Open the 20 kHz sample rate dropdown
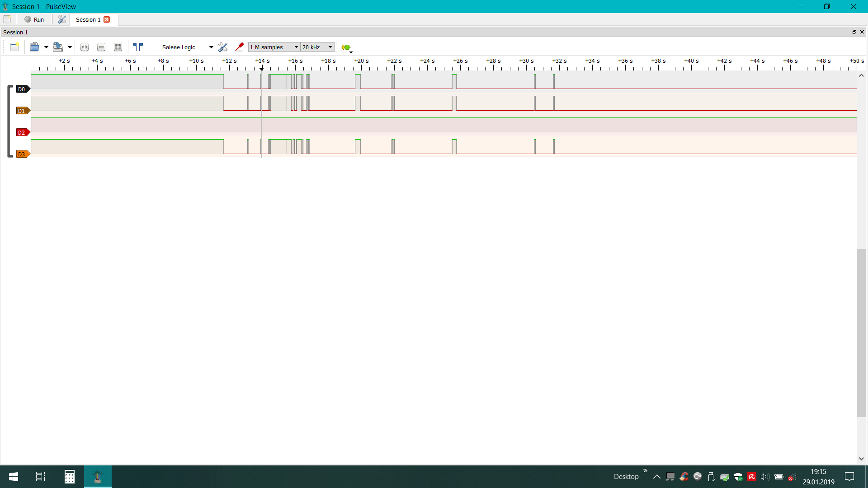This screenshot has height=488, width=868. pos(317,47)
